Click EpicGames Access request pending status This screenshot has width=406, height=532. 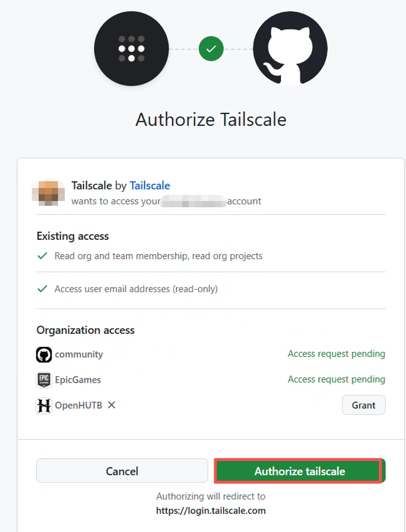pyautogui.click(x=336, y=379)
